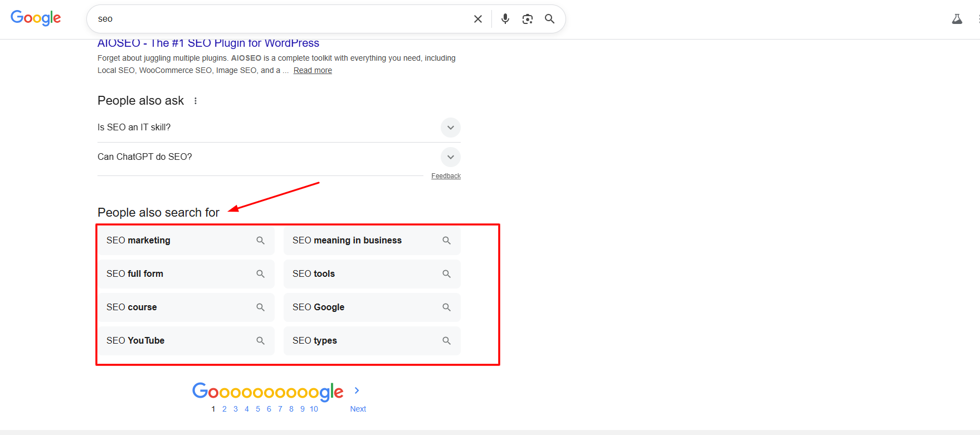This screenshot has height=435, width=980.
Task: Jump to results page 10
Action: 314,409
